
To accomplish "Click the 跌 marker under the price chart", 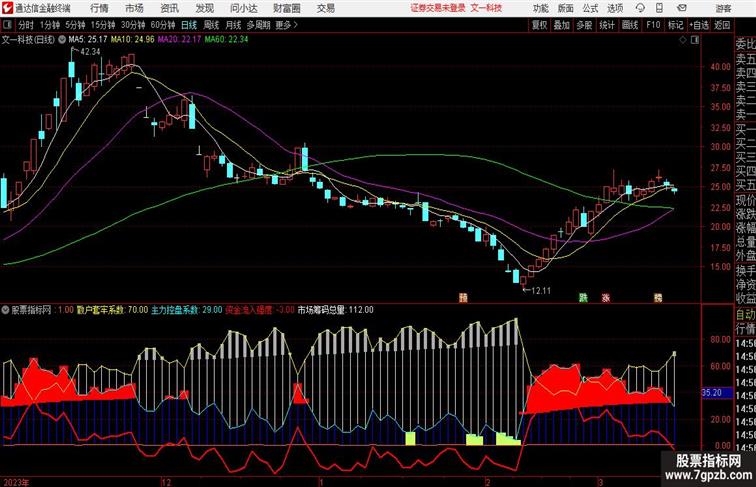I will pyautogui.click(x=583, y=298).
